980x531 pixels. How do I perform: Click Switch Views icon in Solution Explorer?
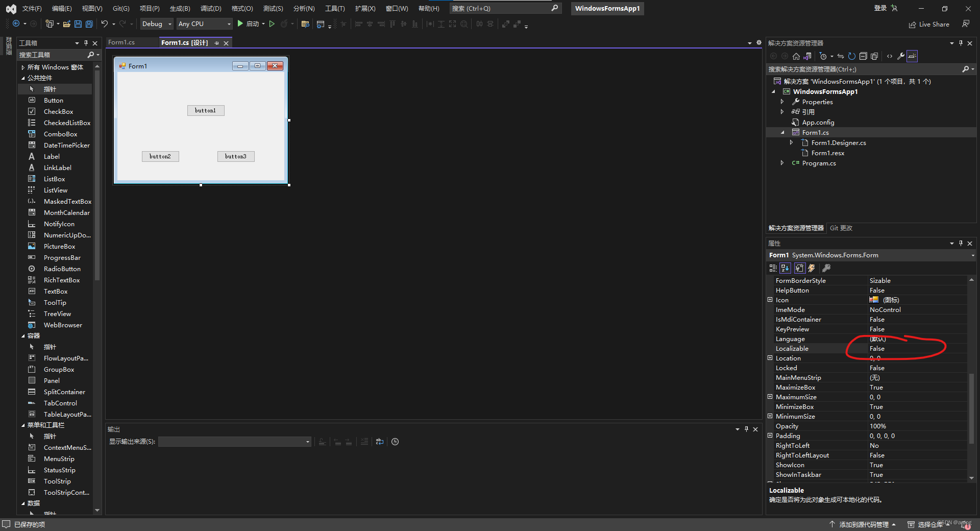coord(807,56)
